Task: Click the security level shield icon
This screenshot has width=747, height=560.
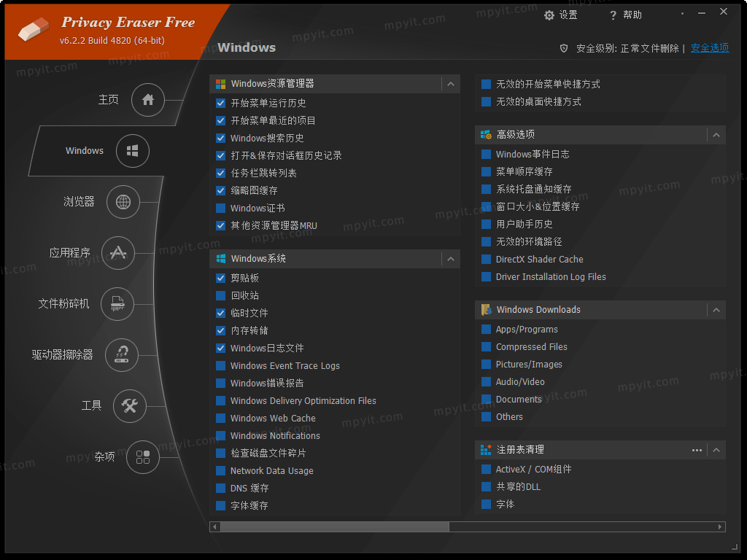Action: (x=564, y=48)
